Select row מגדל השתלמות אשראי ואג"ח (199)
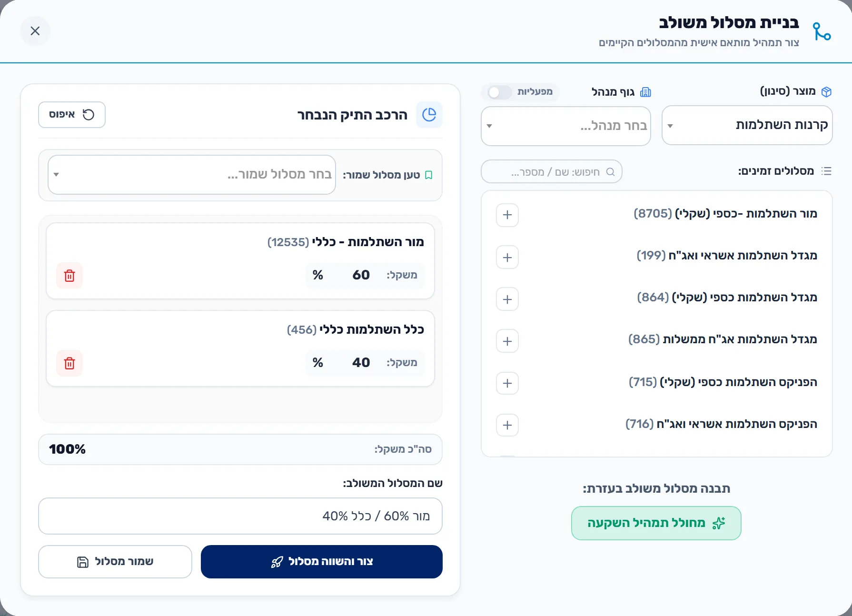This screenshot has height=616, width=852. (x=657, y=257)
